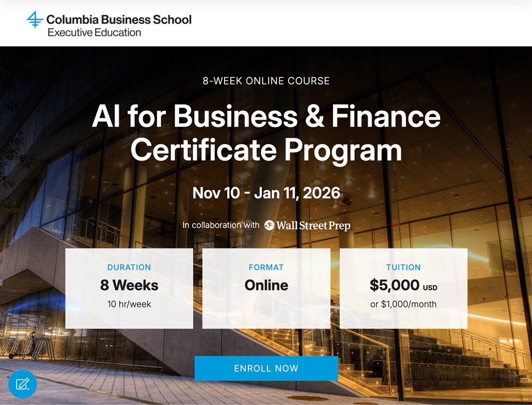Image resolution: width=532 pixels, height=405 pixels.
Task: Select the Wall Street Prep logo text
Action: (314, 225)
